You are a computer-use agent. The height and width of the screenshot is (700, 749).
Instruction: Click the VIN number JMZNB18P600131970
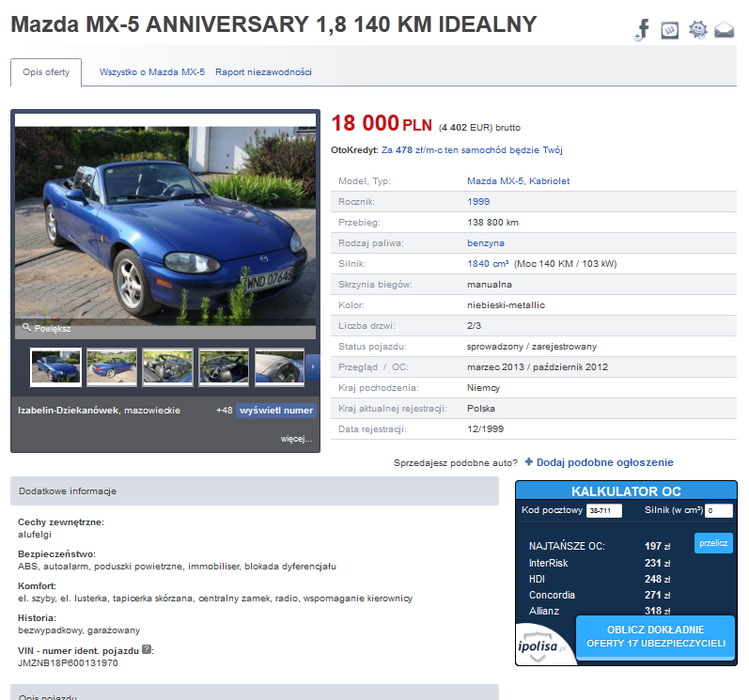point(68,662)
